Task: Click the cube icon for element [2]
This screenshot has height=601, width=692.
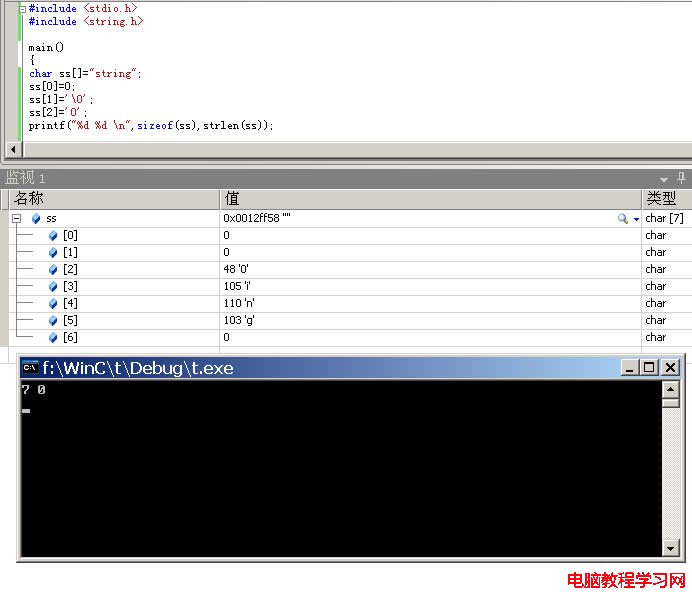Action: coord(53,270)
